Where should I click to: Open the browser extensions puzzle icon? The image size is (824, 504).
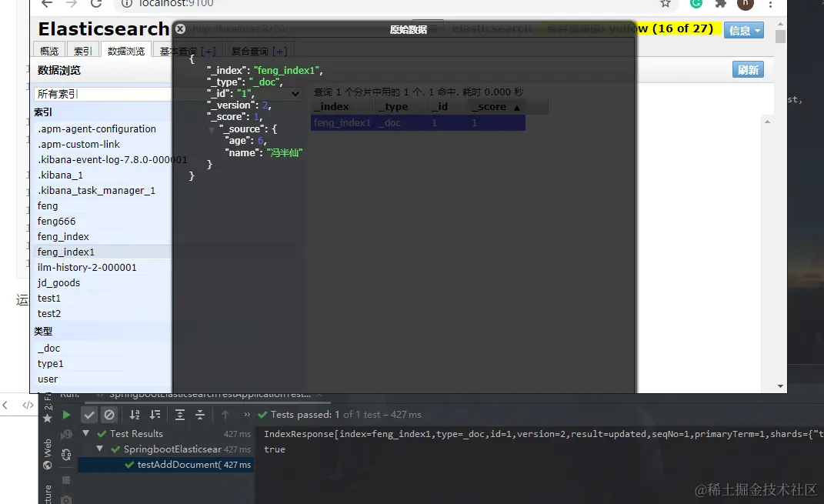coord(721,3)
